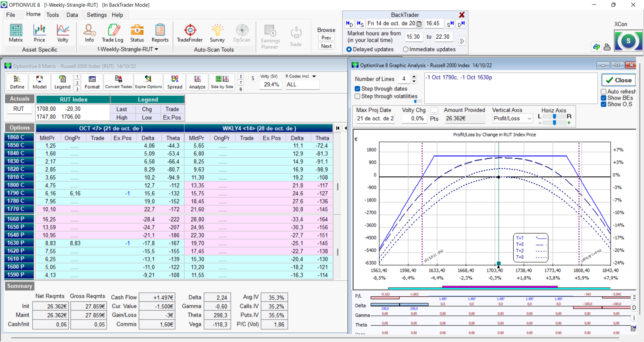Screen dimensions: 644x342
Task: Click the printer icon near XCon
Action: click(607, 47)
